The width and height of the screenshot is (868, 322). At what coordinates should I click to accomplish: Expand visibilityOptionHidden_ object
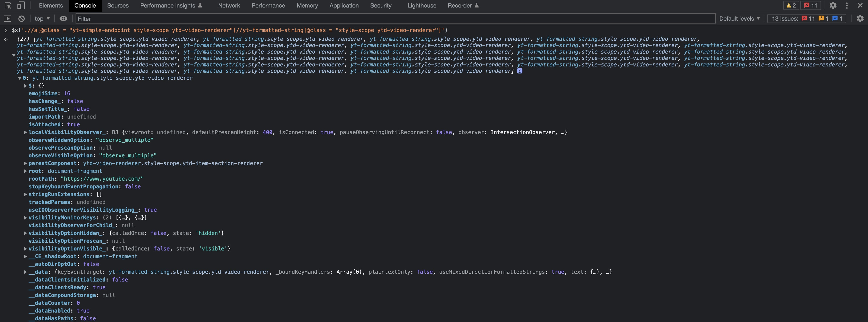point(25,233)
